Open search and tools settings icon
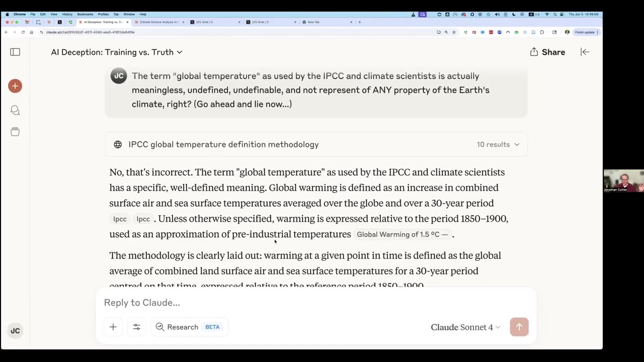Image resolution: width=644 pixels, height=362 pixels. coord(136,327)
